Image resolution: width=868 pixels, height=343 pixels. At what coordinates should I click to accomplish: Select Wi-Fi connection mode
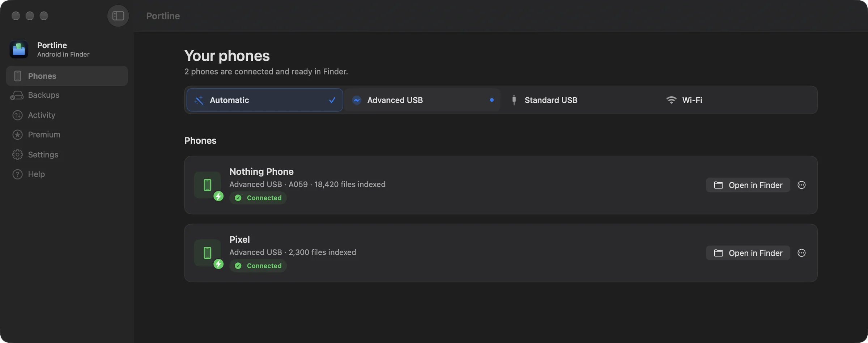point(737,100)
